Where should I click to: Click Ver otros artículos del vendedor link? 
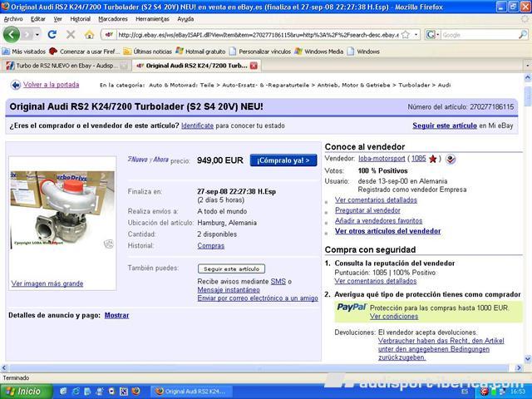388,231
